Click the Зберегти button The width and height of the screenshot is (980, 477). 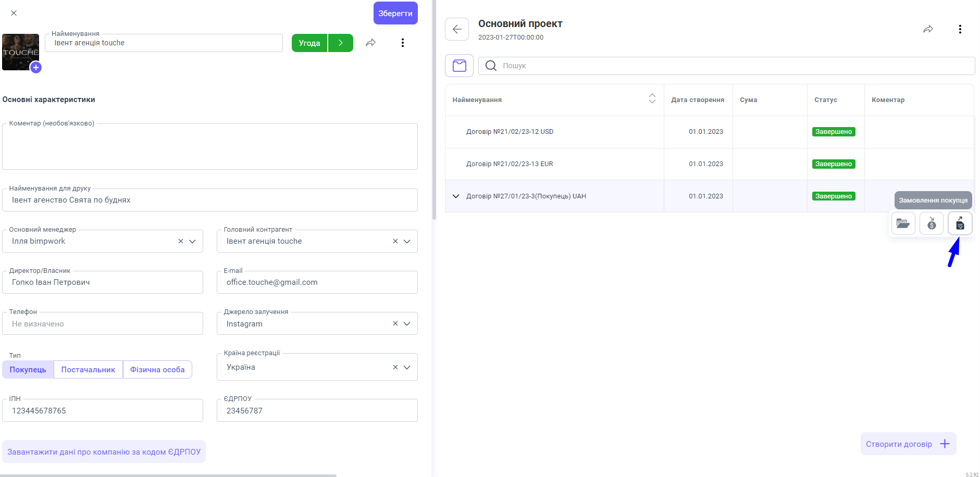point(395,14)
